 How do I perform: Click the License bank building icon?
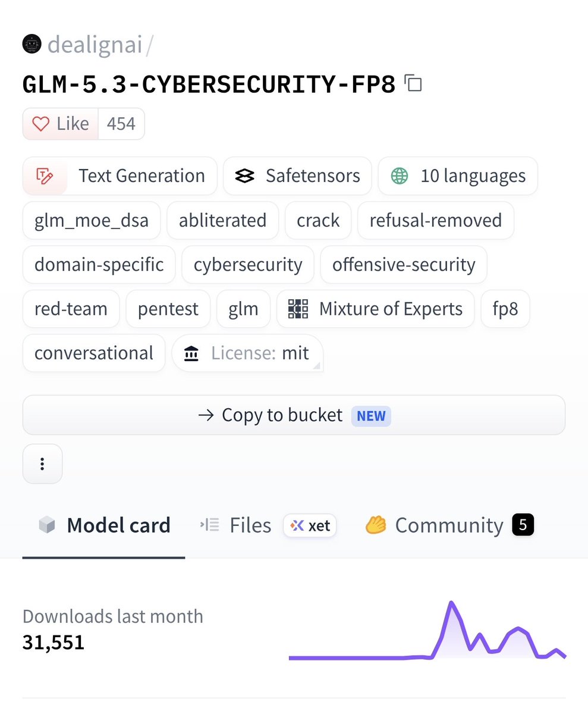pos(191,353)
